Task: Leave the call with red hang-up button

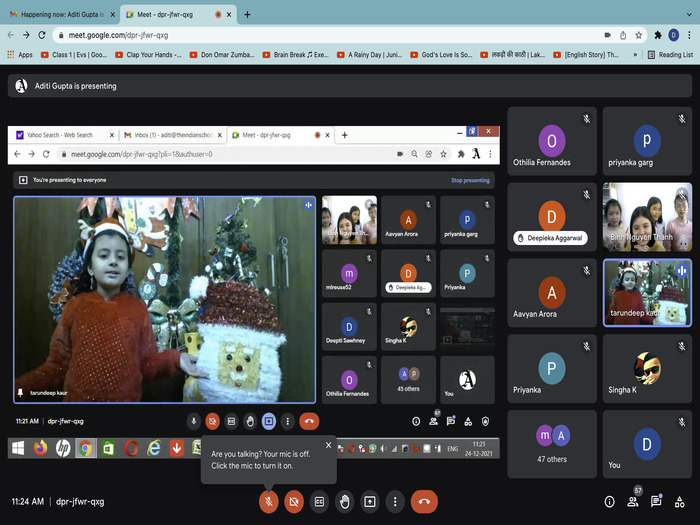Action: 424,501
